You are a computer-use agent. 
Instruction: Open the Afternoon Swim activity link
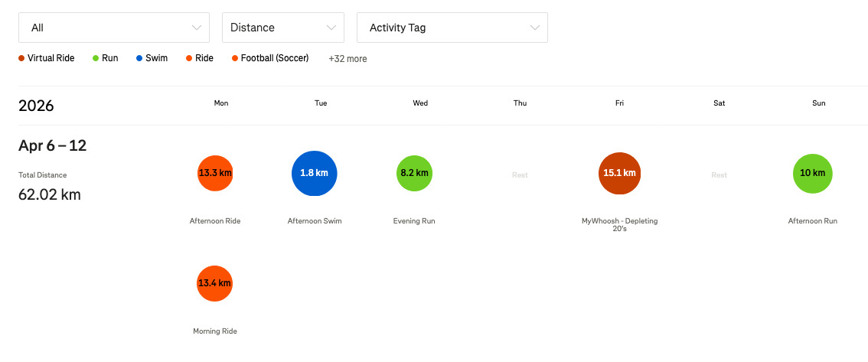click(x=315, y=221)
